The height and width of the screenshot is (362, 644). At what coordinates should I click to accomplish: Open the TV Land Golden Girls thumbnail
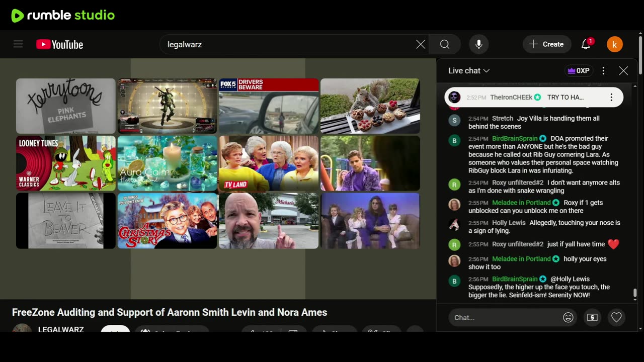point(269,163)
